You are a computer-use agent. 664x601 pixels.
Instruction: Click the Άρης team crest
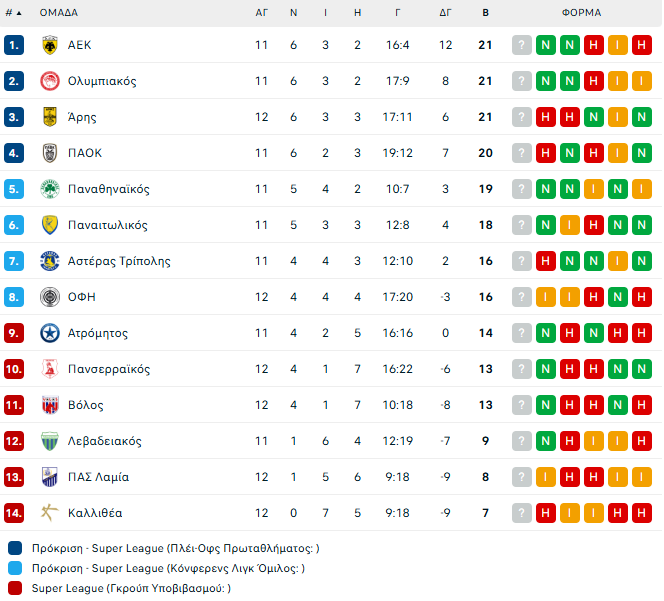pyautogui.click(x=49, y=117)
